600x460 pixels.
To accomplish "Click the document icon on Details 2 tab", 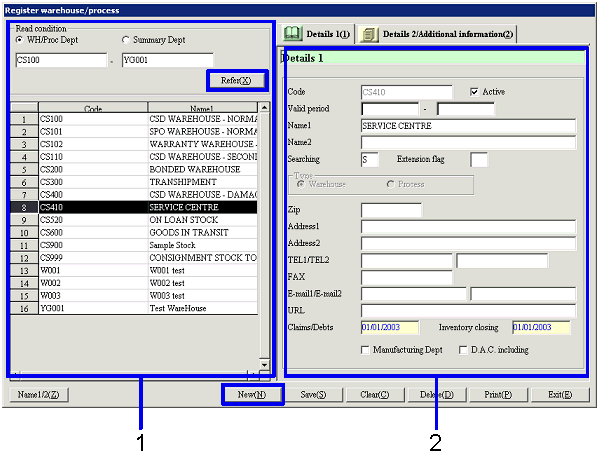I will point(368,34).
